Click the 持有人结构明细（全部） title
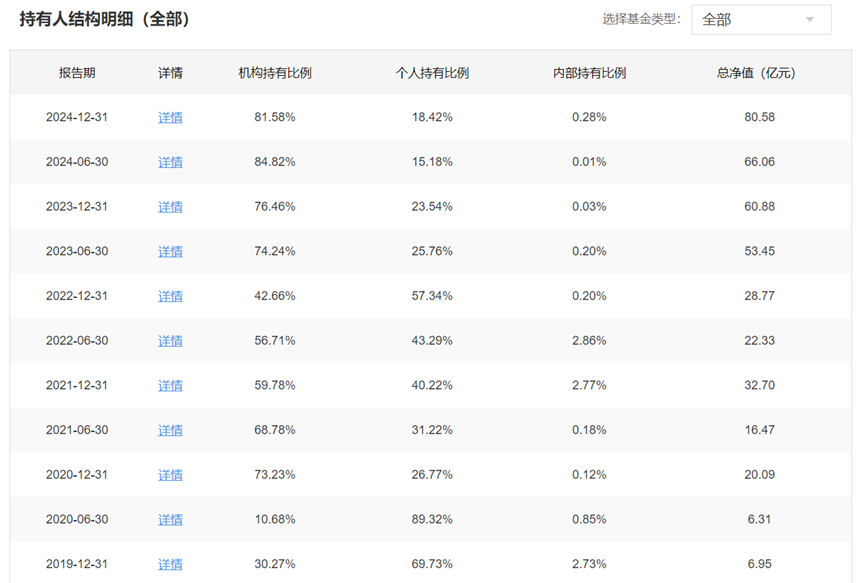The height and width of the screenshot is (583, 865). (x=105, y=19)
